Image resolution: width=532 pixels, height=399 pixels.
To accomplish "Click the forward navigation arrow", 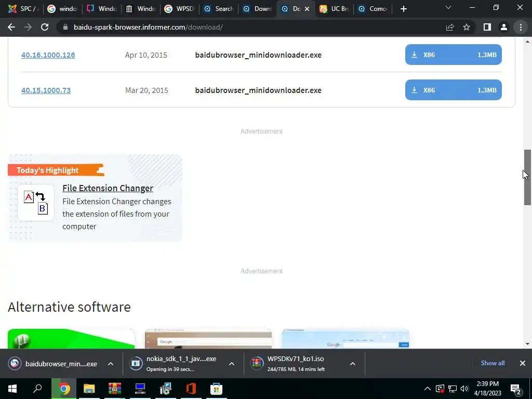I will tap(28, 27).
